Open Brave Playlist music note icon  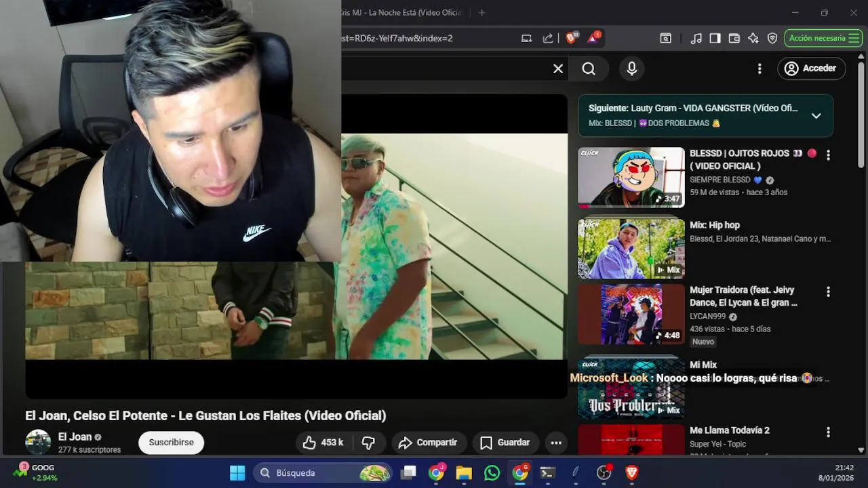pyautogui.click(x=696, y=39)
